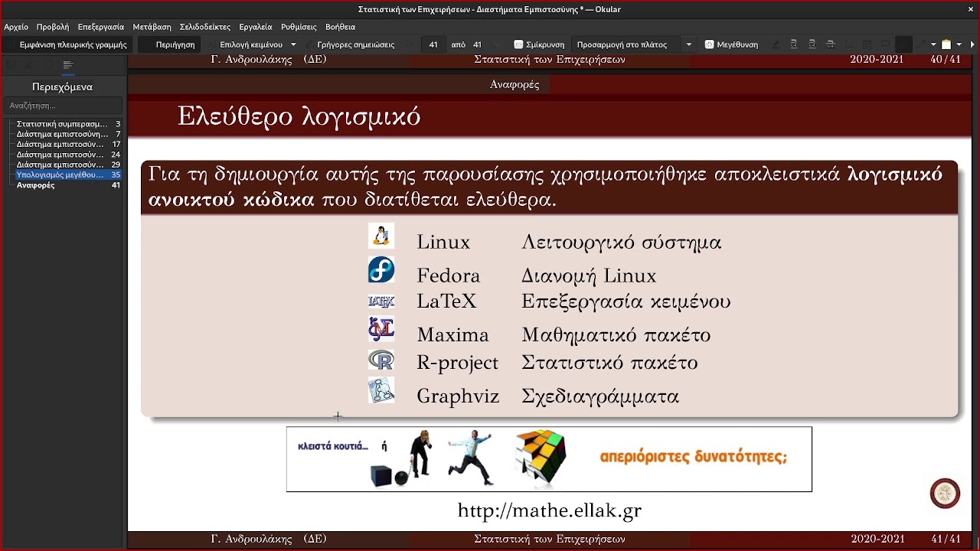Click the Graphviz logo icon

tap(381, 391)
